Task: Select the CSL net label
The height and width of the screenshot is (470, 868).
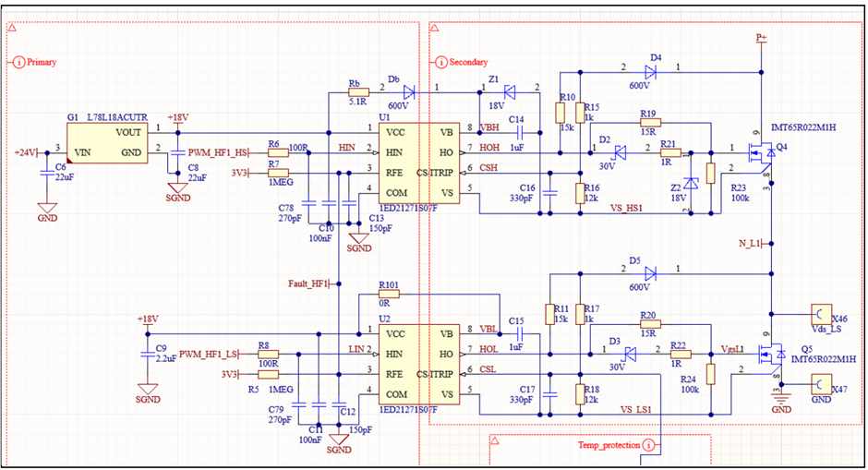Action: pyautogui.click(x=488, y=369)
